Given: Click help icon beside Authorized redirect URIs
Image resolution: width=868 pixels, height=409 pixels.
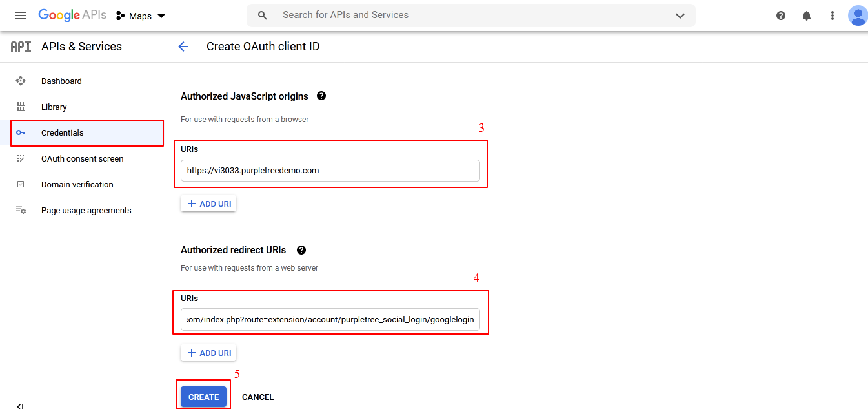Looking at the screenshot, I should (x=301, y=250).
